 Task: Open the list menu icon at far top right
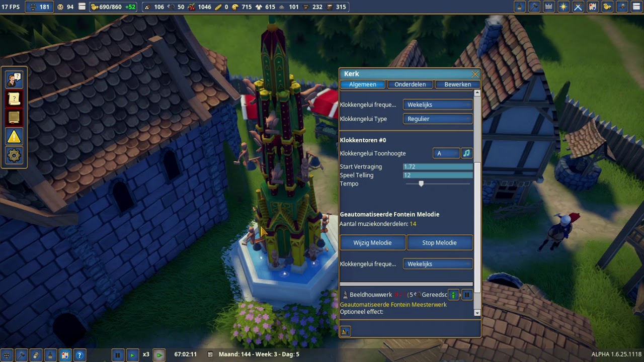[x=636, y=7]
